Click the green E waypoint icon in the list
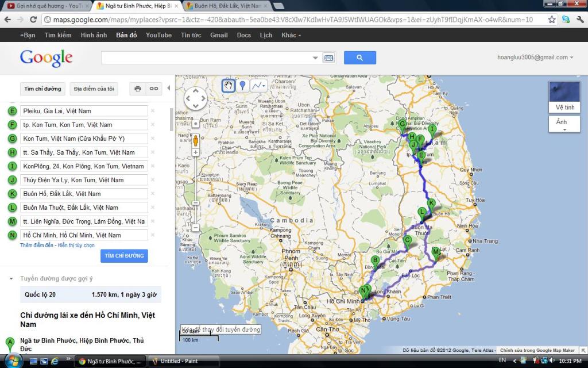Image resolution: width=588 pixels, height=368 pixels. 13,111
